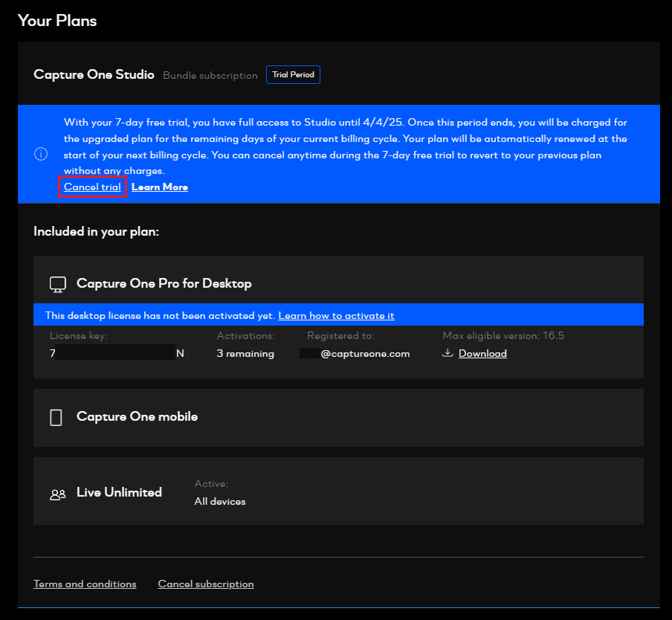Screen dimensions: 672x620
Task: Cancel the free trial
Action: 92,187
